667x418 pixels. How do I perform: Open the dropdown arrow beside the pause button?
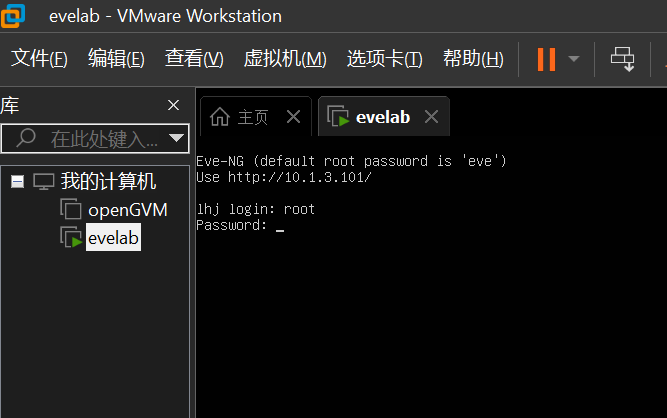(x=573, y=59)
